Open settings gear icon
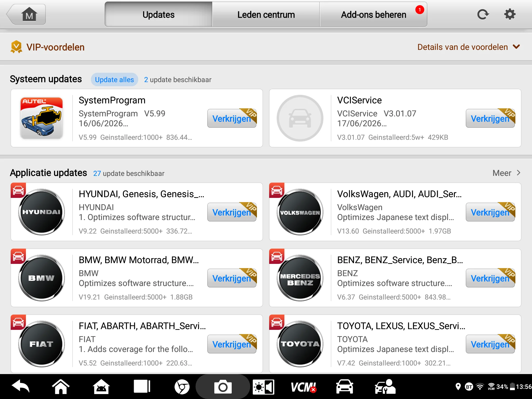 [510, 14]
